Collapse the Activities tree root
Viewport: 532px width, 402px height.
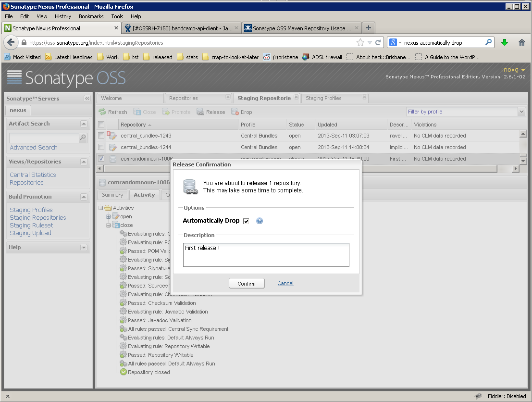101,208
